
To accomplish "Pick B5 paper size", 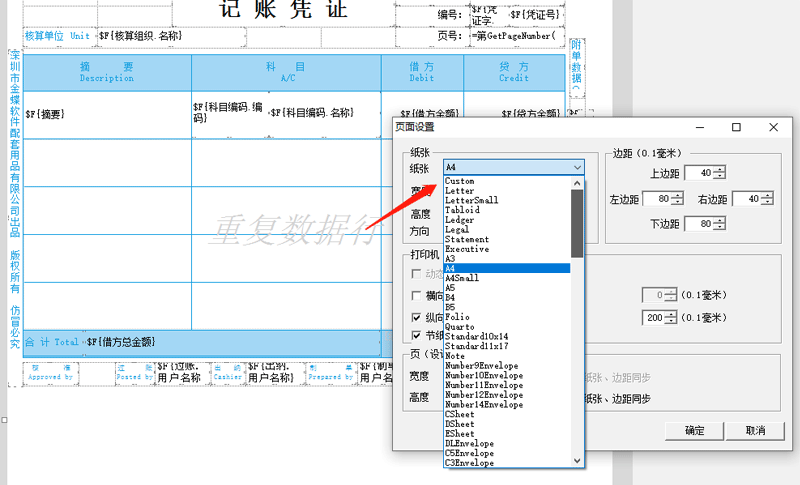I will coord(507,307).
